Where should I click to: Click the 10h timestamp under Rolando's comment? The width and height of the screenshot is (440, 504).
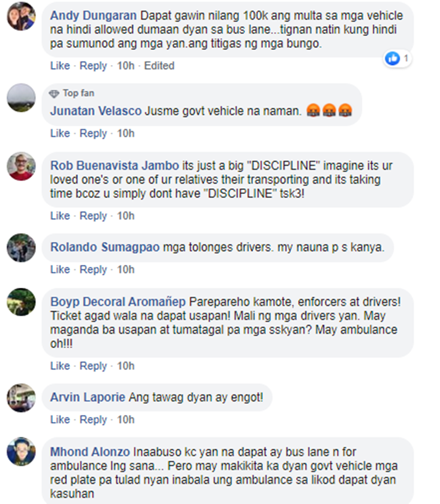coord(126,270)
